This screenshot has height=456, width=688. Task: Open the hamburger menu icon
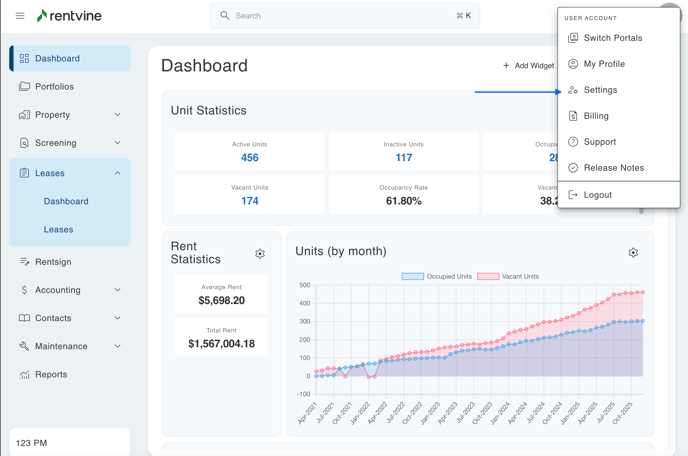point(20,16)
